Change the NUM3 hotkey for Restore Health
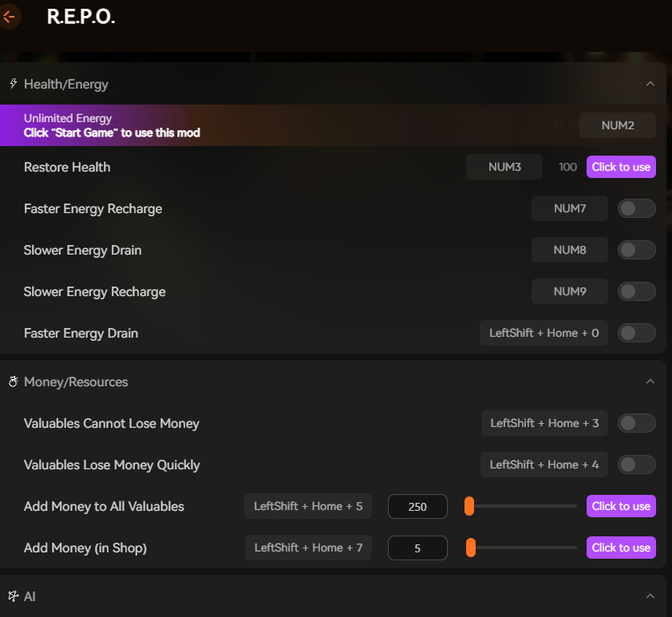 (x=504, y=167)
